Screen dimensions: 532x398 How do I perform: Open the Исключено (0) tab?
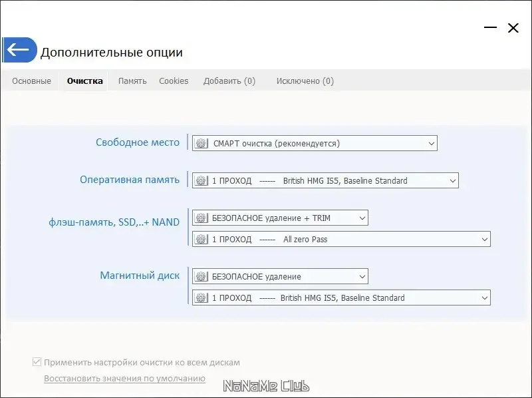[x=305, y=81]
